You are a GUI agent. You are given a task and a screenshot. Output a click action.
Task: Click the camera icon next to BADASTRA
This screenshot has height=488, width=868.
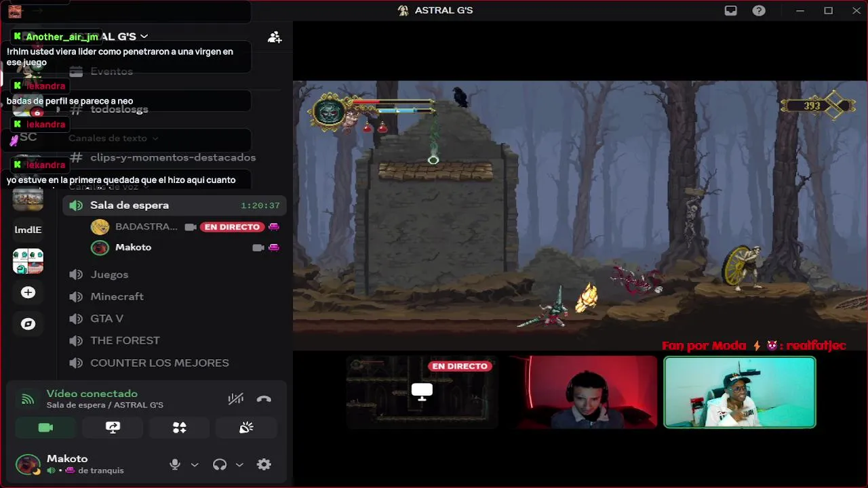click(x=190, y=227)
